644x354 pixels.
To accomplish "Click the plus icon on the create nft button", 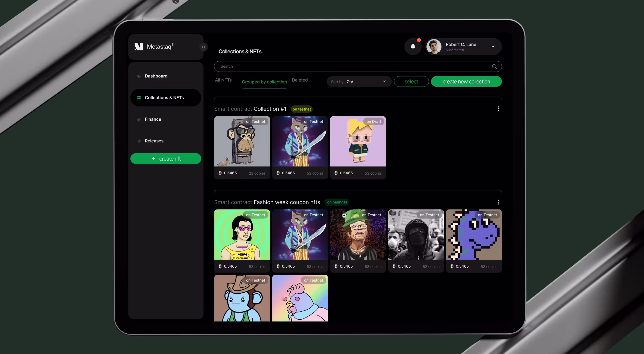I will point(153,158).
